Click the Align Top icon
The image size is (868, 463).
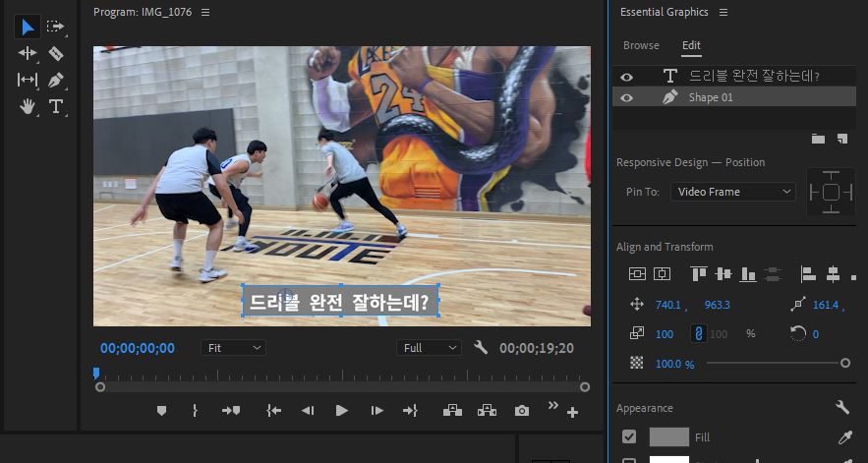point(699,273)
